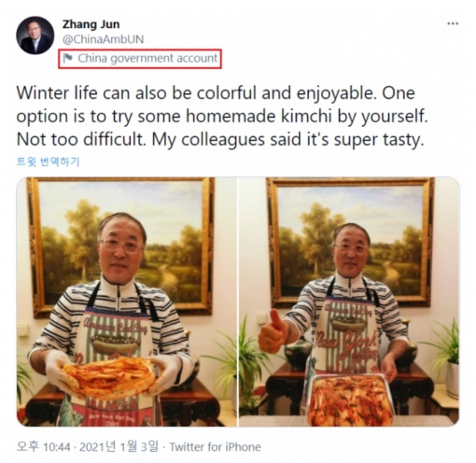Image resolution: width=476 pixels, height=463 pixels.
Task: Click the landscape painting in right photo
Action: pos(352,241)
